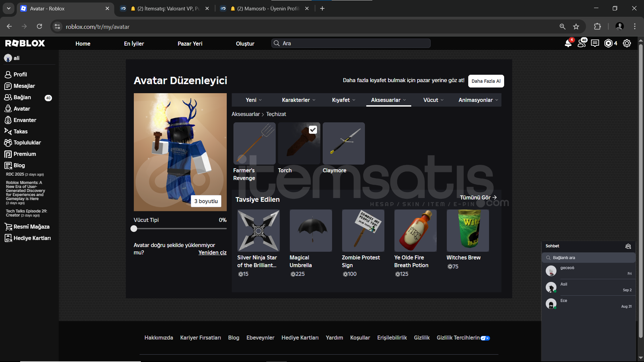
Task: Open chat group creation icon in Sohbet
Action: tap(628, 246)
